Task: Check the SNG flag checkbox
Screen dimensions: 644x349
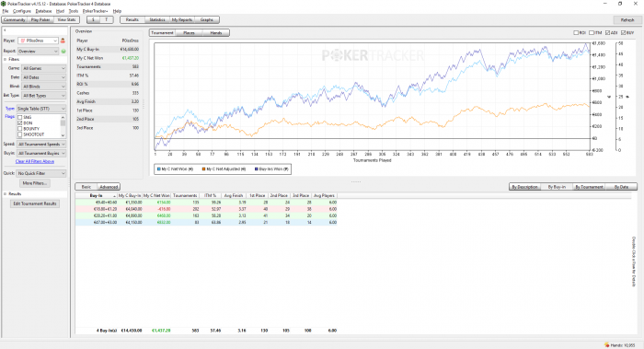Action: point(19,117)
